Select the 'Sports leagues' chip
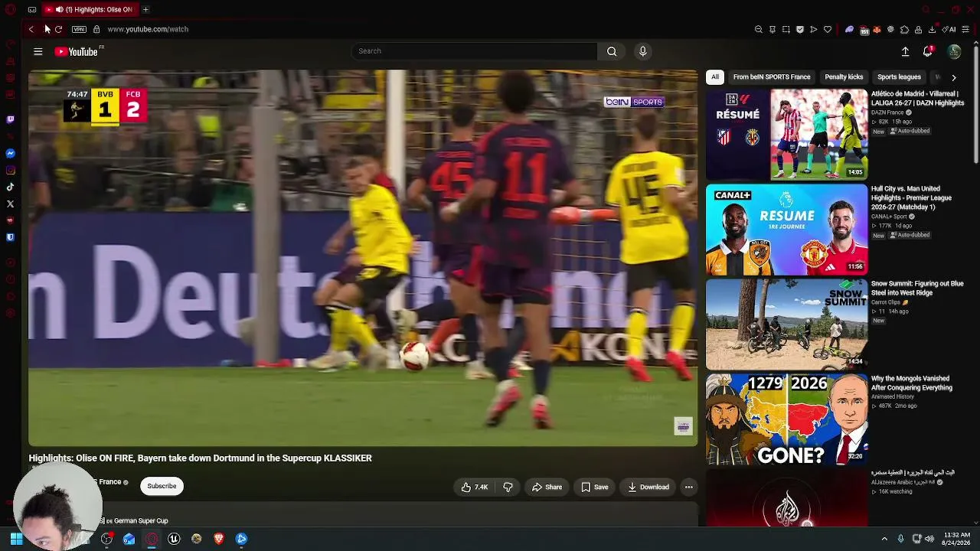The width and height of the screenshot is (980, 551). (x=899, y=77)
